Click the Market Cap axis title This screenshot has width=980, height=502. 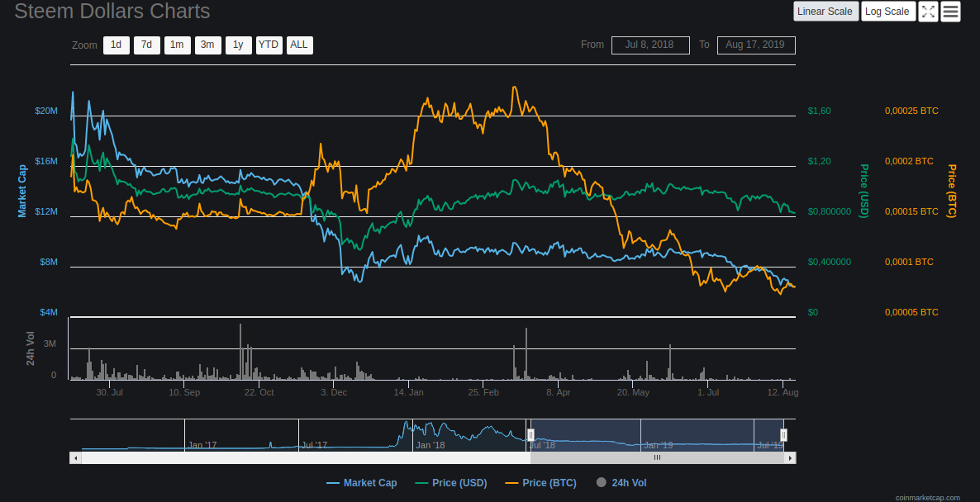[22, 191]
